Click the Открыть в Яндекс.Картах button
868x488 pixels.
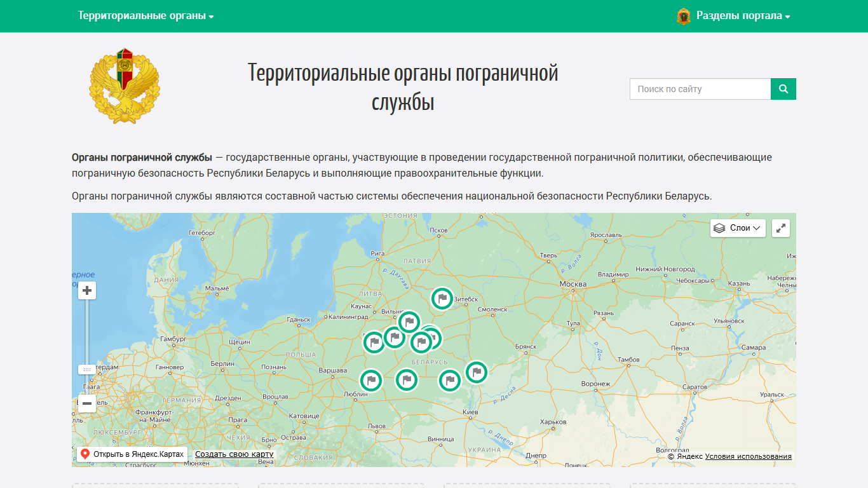point(133,454)
